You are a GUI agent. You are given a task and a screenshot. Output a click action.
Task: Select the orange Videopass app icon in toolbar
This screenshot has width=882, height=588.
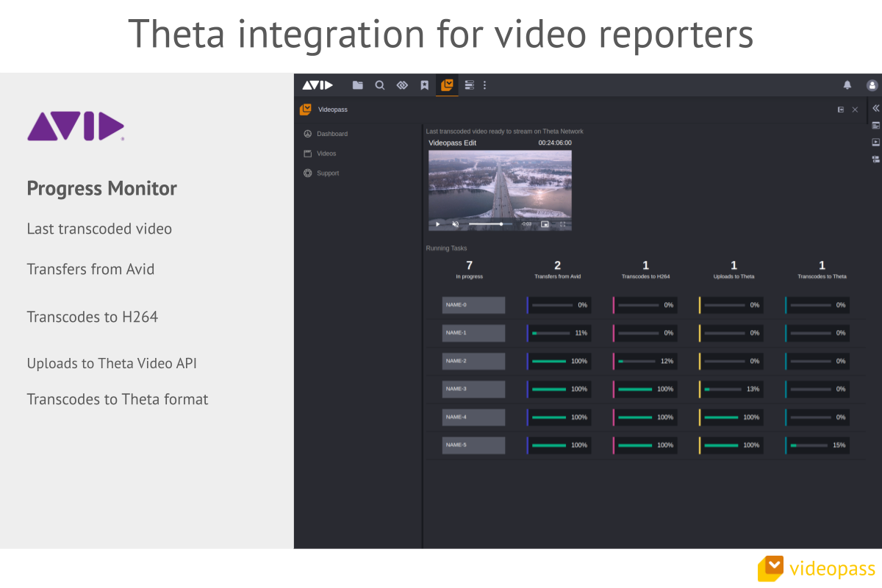click(447, 85)
